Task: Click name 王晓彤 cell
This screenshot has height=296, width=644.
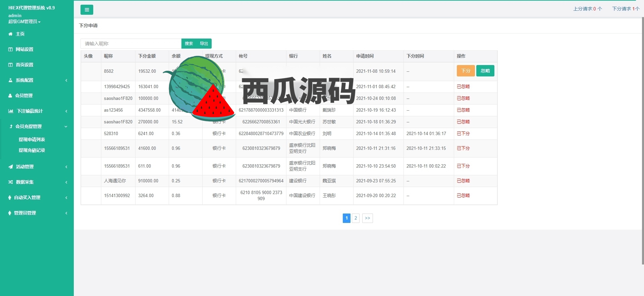Action: point(329,195)
